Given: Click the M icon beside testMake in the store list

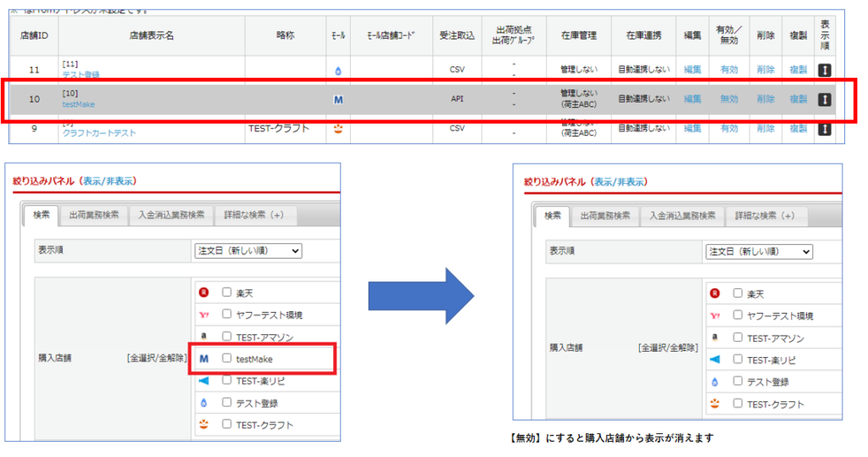Looking at the screenshot, I should [203, 359].
